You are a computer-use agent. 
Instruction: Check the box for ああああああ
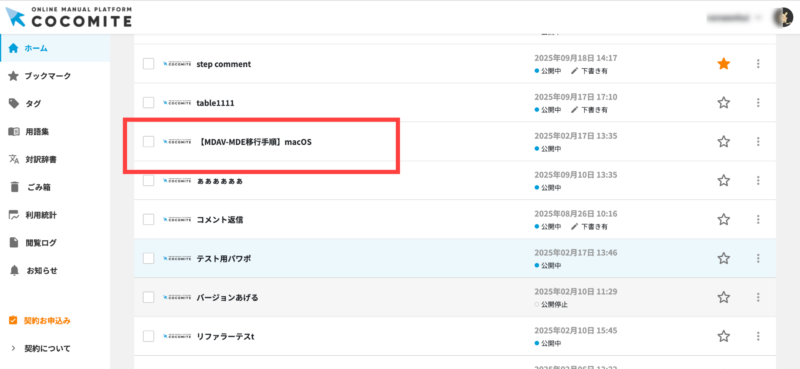pos(148,181)
